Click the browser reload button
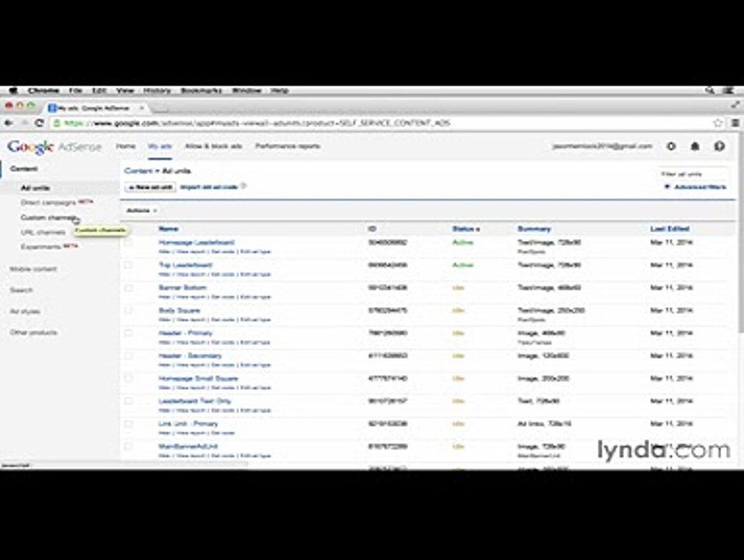 [40, 123]
